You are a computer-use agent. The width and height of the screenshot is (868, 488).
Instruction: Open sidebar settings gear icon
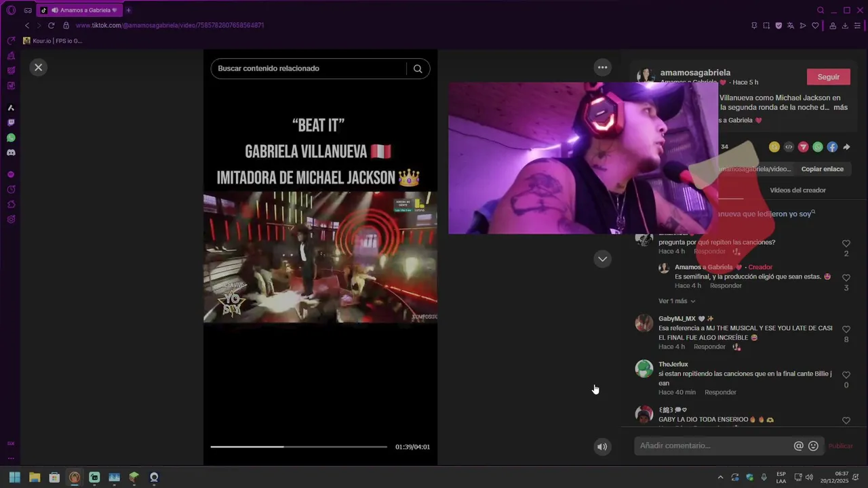tap(11, 219)
